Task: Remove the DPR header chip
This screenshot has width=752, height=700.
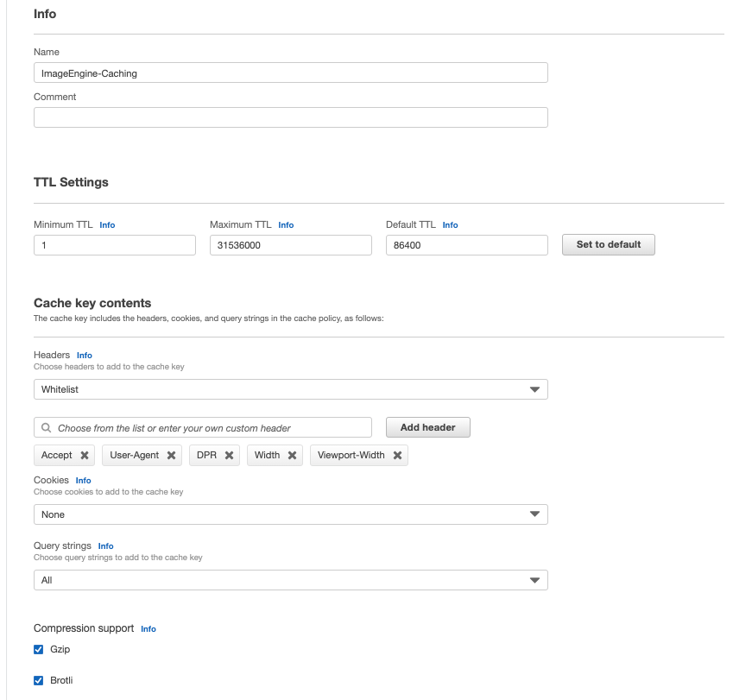Action: point(230,455)
